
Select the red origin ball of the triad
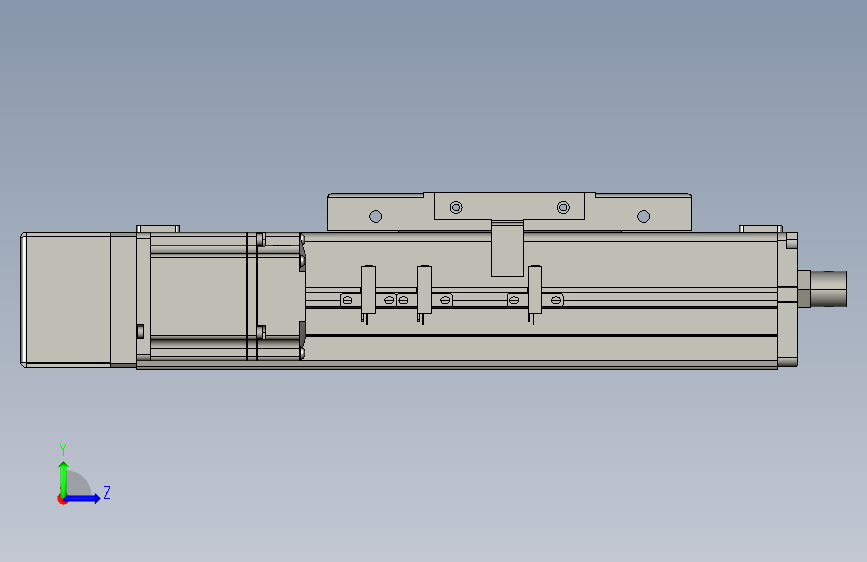[62, 499]
